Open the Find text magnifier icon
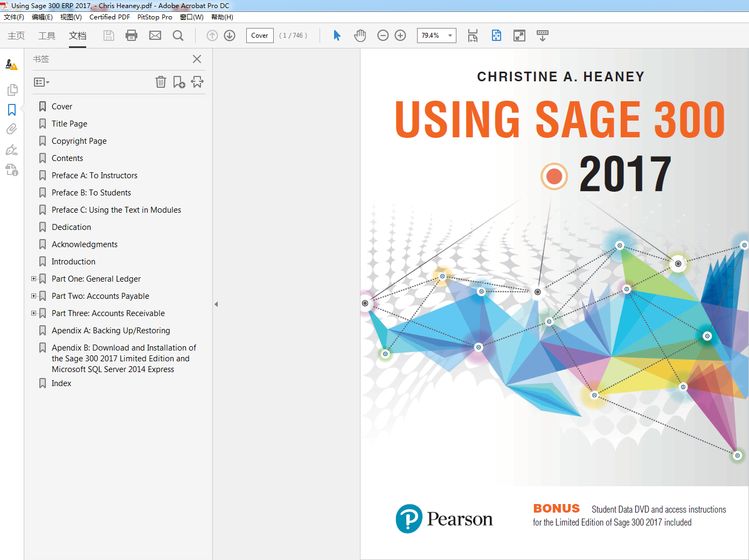This screenshot has height=560, width=749. 178,36
